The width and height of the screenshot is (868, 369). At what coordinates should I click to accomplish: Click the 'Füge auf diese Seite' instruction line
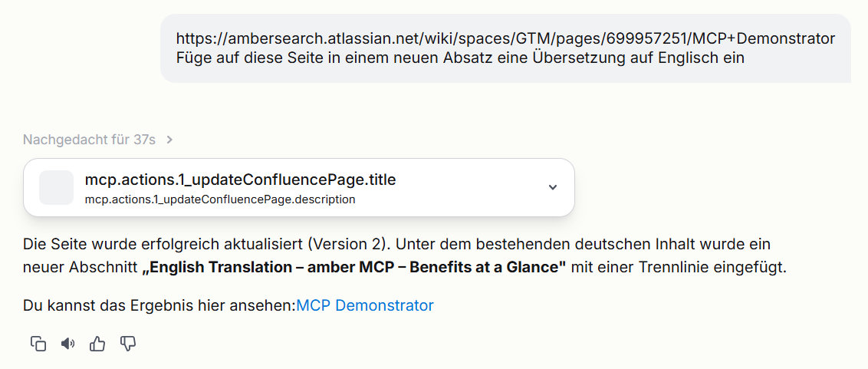click(x=460, y=58)
